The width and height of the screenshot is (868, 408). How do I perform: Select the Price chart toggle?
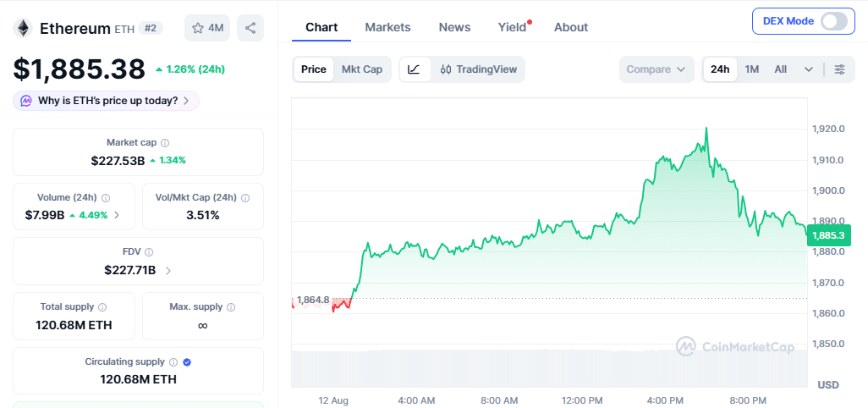click(x=313, y=69)
